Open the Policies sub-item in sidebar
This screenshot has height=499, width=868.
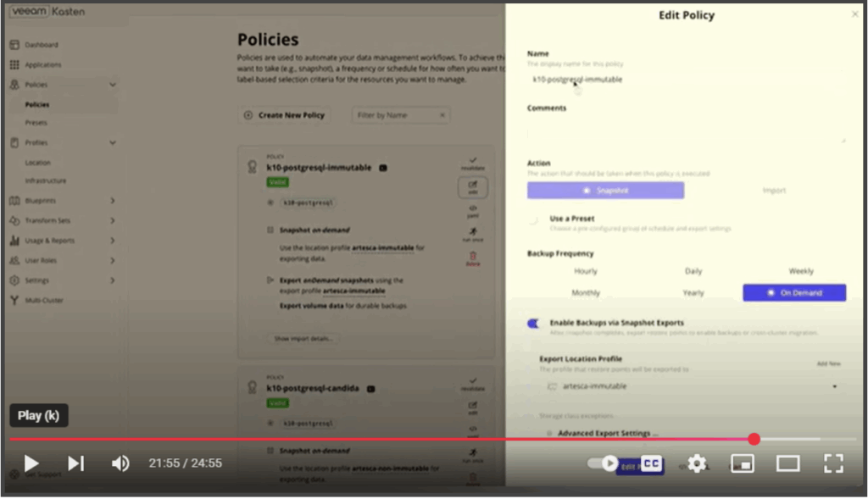click(x=37, y=104)
